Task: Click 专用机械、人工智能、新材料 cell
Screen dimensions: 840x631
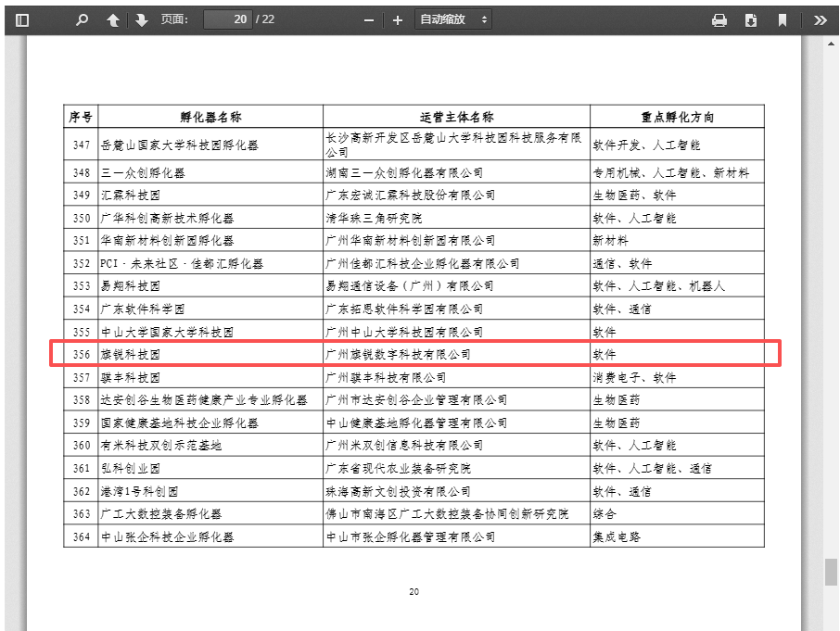Action: (677, 172)
